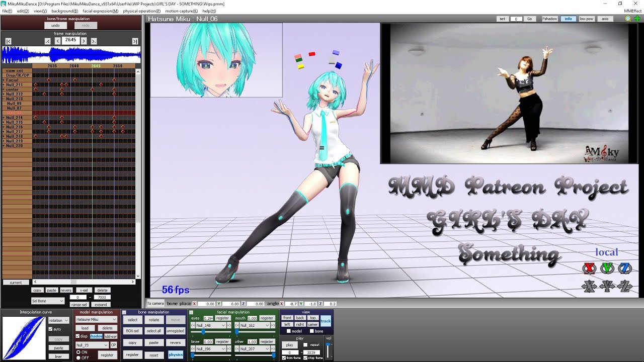Open the edit(D) menu
644x362 pixels.
coord(23,11)
